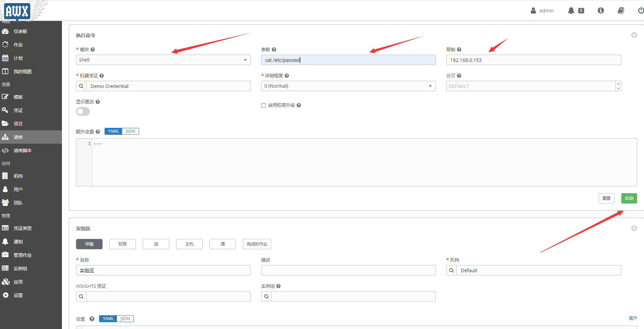The height and width of the screenshot is (329, 644).
Task: Open the admin user profile
Action: (x=542, y=11)
